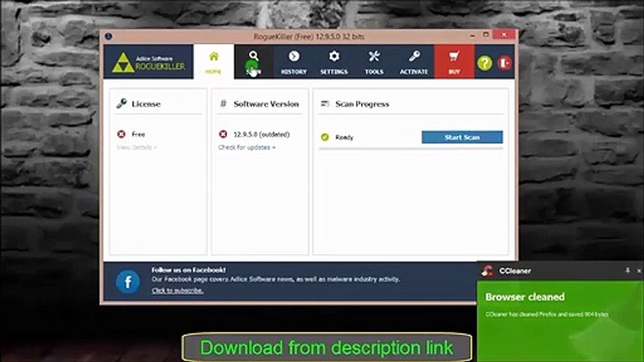Click the Adlice RogueKiller logo

148,62
